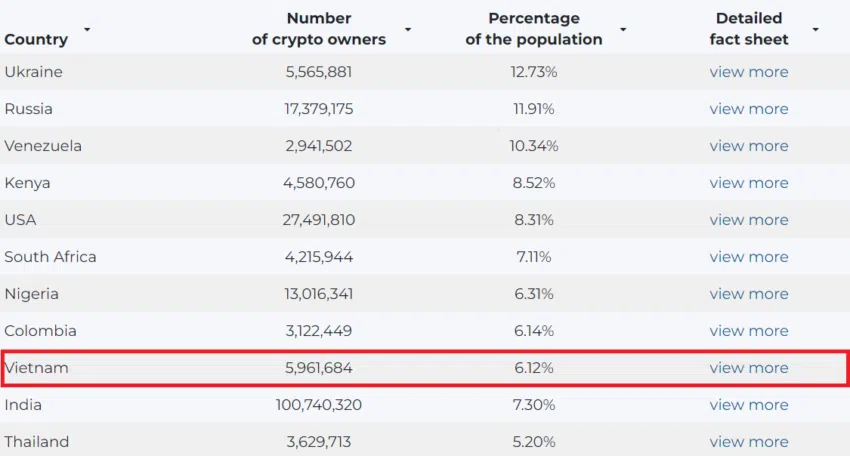Open Russia's view more fact sheet

(749, 108)
